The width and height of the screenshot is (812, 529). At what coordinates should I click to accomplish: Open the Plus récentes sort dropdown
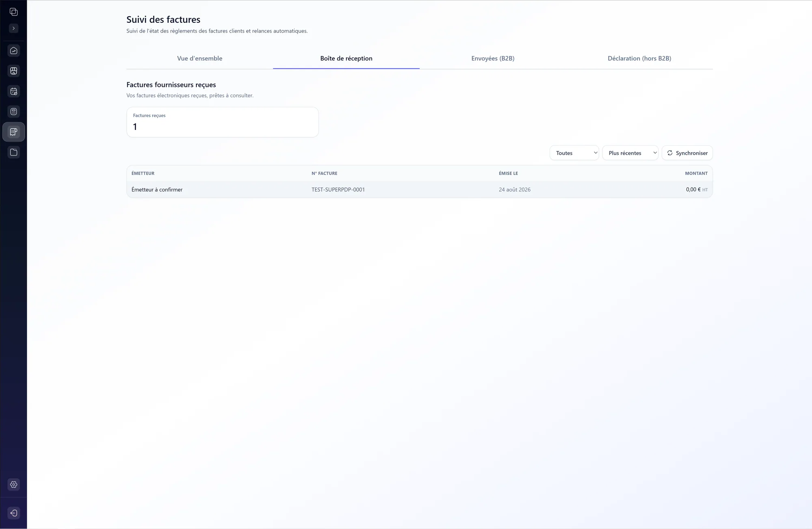[x=630, y=153]
